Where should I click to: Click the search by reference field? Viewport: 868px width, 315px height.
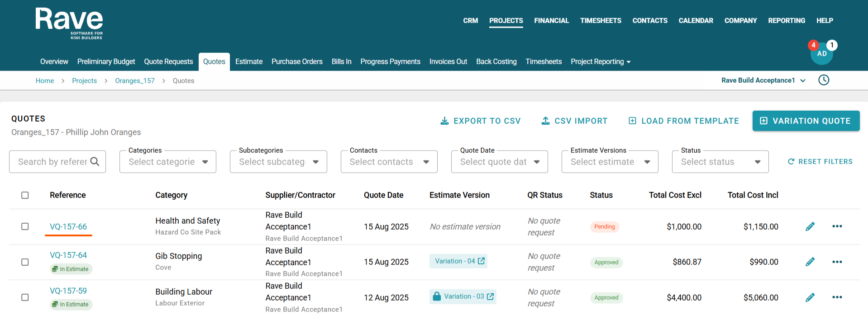(x=52, y=162)
